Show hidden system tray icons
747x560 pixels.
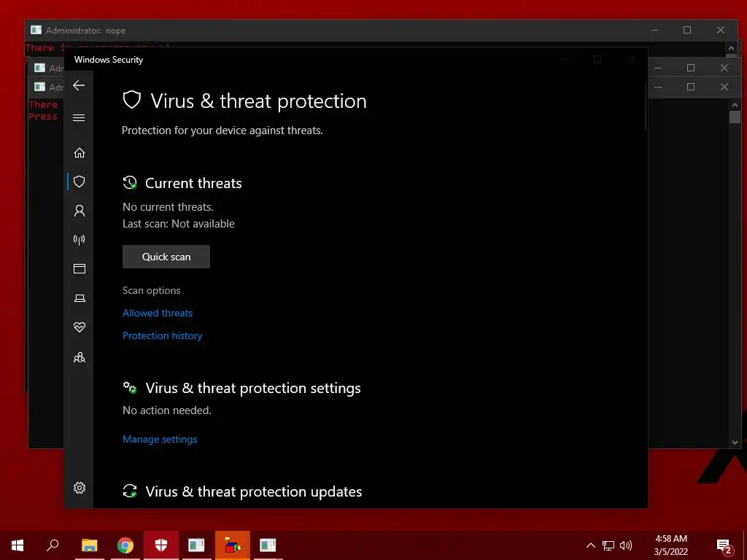click(x=590, y=545)
